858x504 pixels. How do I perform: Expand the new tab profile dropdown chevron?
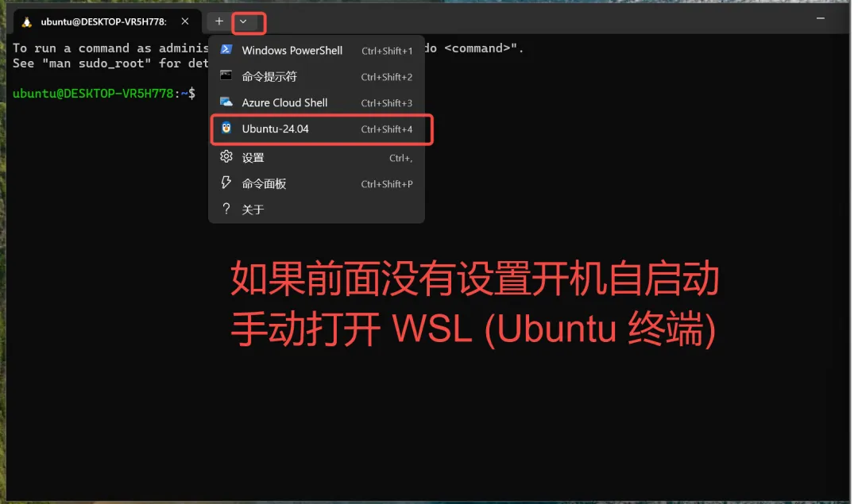243,21
